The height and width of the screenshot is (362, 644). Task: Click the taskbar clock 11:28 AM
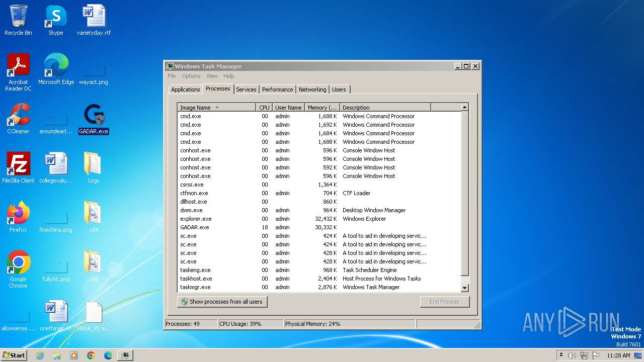tap(618, 355)
